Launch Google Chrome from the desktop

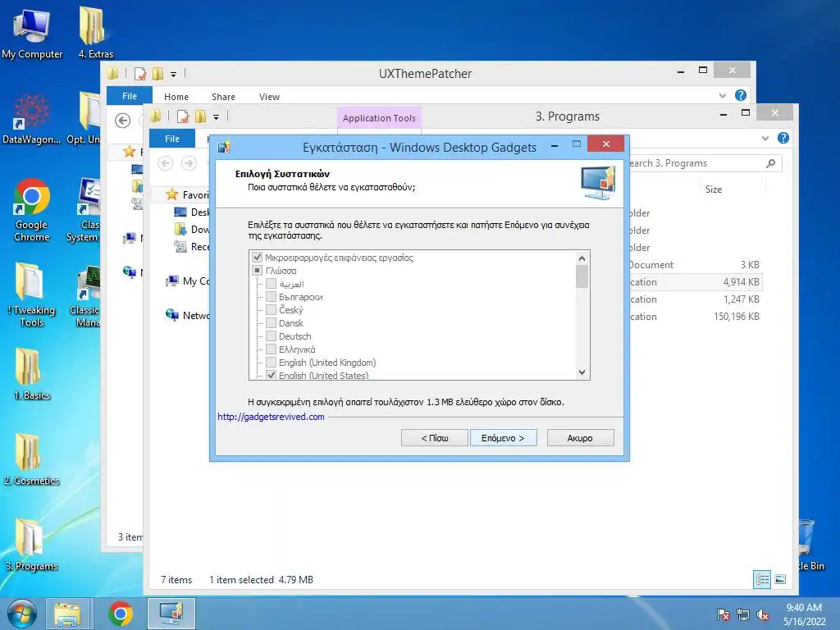click(31, 210)
